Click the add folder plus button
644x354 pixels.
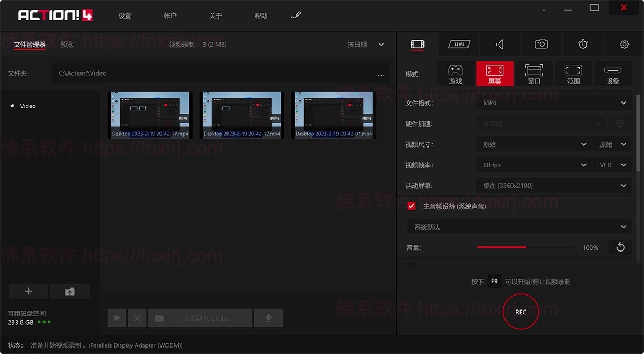pos(28,291)
